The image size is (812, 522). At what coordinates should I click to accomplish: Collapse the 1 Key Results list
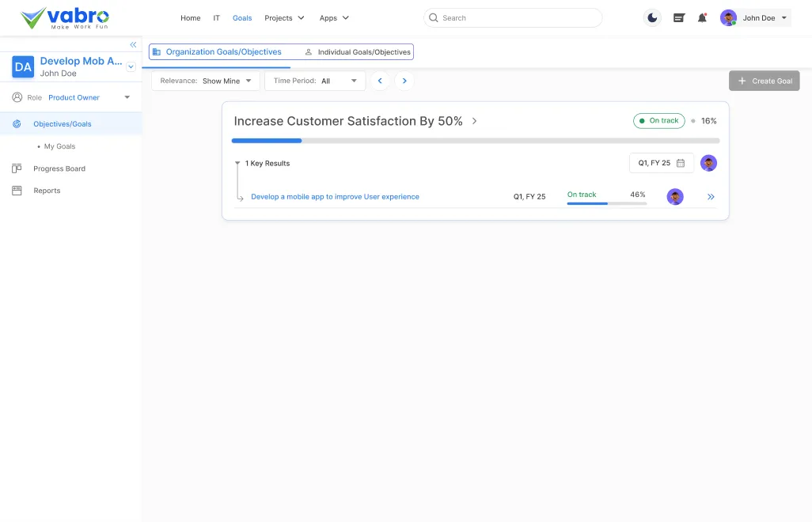237,164
